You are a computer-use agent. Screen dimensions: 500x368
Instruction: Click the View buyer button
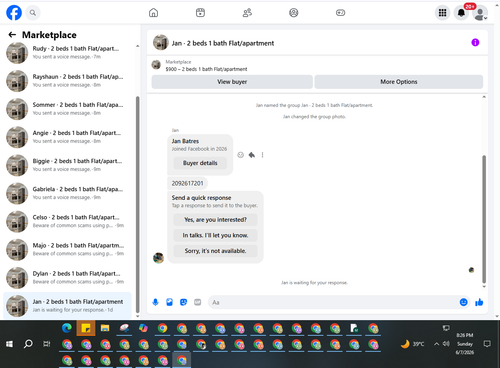(232, 82)
